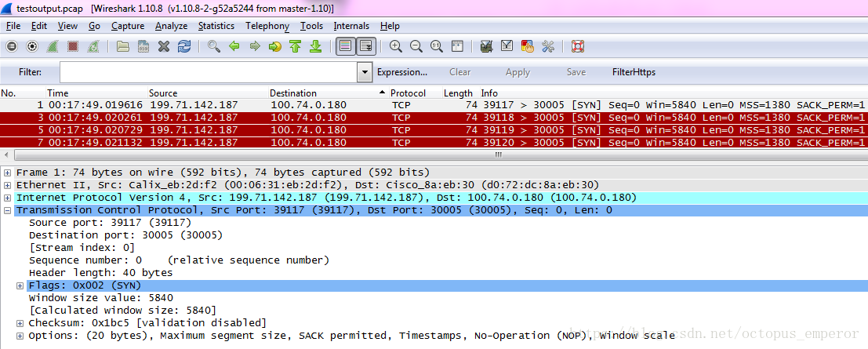Expand the Flags: 0x002 (SYN) node
This screenshot has width=868, height=349.
point(20,285)
